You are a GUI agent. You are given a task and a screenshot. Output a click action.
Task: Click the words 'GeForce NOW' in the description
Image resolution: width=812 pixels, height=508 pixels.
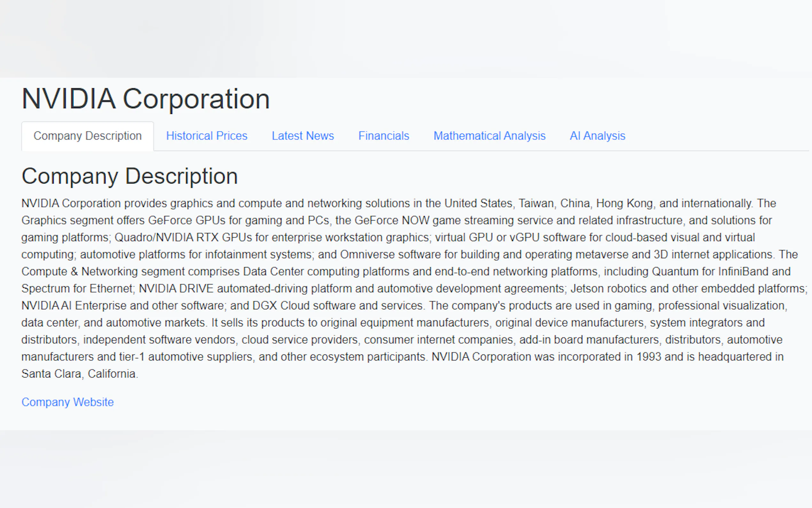[x=391, y=220]
